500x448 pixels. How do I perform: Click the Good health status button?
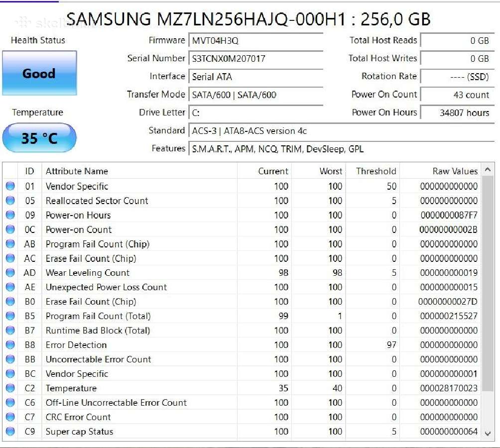(x=39, y=73)
